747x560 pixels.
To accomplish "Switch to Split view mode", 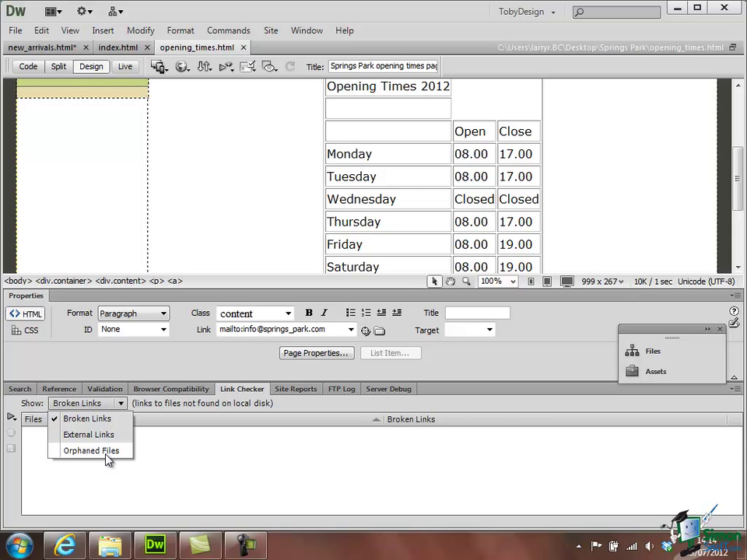I will click(x=58, y=67).
